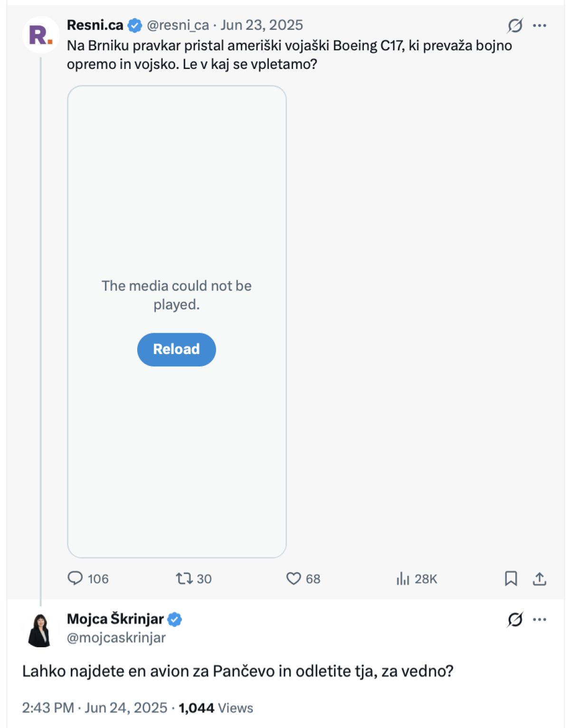570x728 pixels.
Task: Click the Resni.ca display name
Action: [x=95, y=25]
